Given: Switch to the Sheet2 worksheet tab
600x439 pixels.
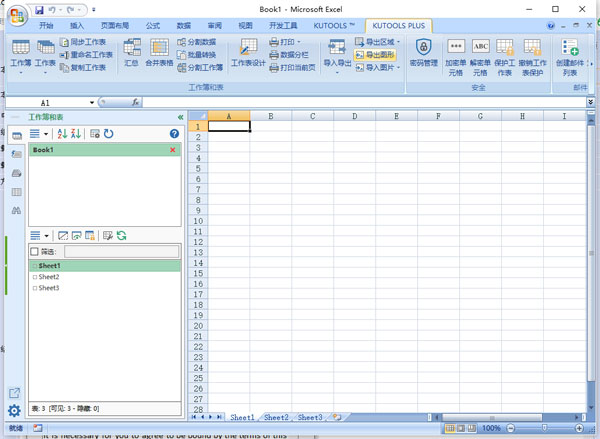Looking at the screenshot, I should 276,417.
